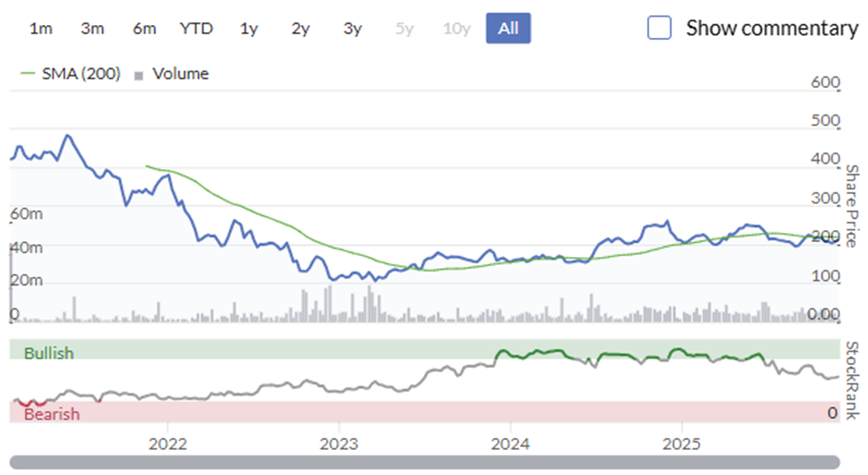Select the 2y time range
Screen dimensions: 868x475
[x=301, y=29]
